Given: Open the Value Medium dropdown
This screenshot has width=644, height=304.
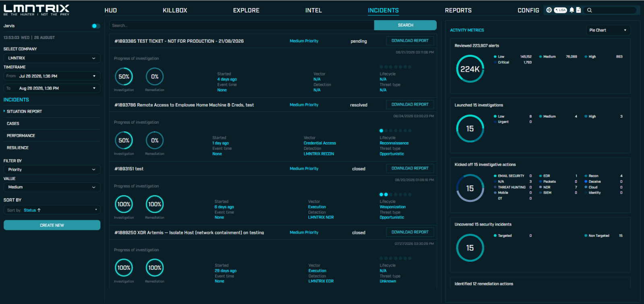Looking at the screenshot, I should coord(52,187).
